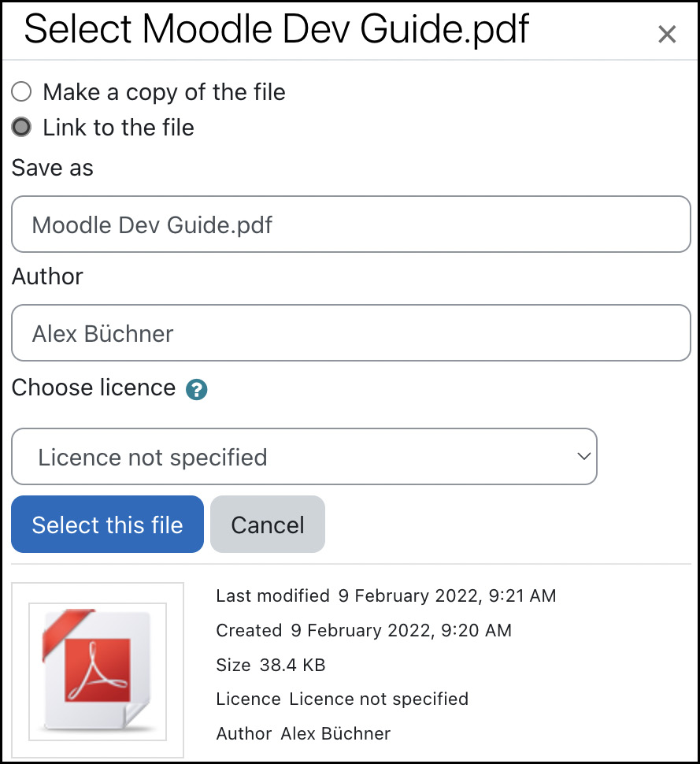Click the Created 9 February 2022 line
Viewport: 700px width, 764px height.
[x=364, y=630]
